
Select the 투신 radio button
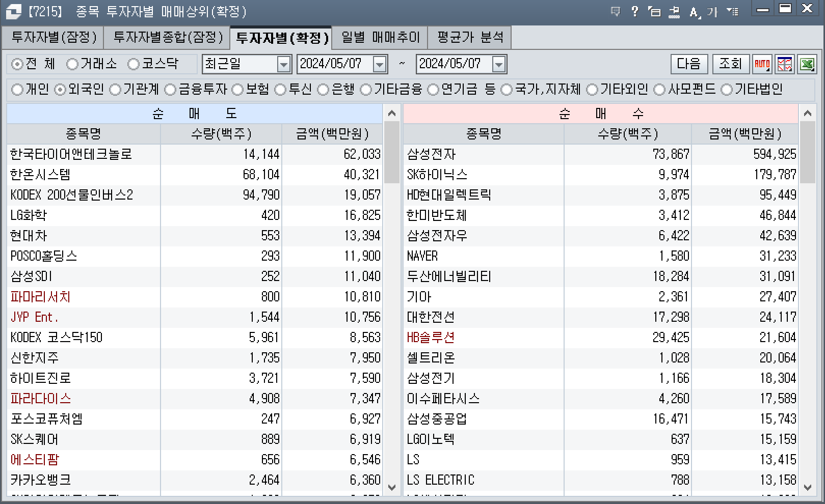coord(280,90)
